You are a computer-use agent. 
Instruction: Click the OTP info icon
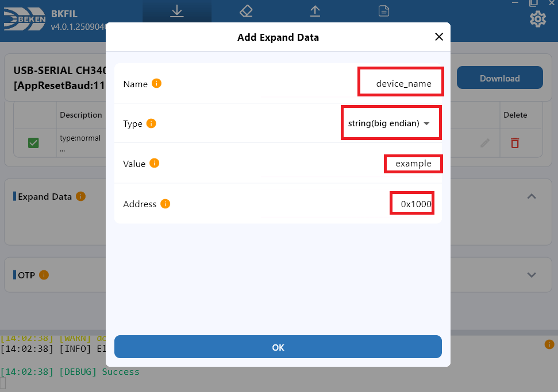tap(44, 275)
